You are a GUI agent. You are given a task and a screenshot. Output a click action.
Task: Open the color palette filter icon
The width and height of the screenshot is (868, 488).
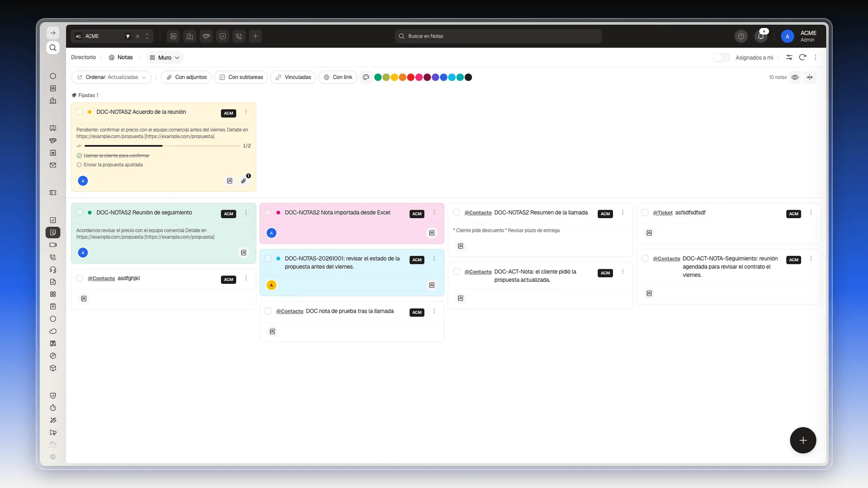tap(366, 77)
